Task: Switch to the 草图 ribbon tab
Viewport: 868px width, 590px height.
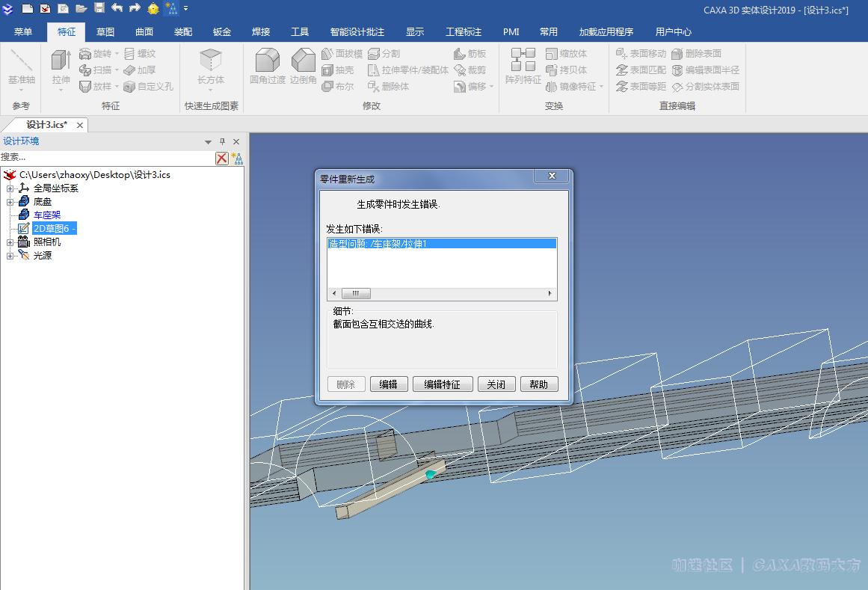Action: pyautogui.click(x=105, y=32)
